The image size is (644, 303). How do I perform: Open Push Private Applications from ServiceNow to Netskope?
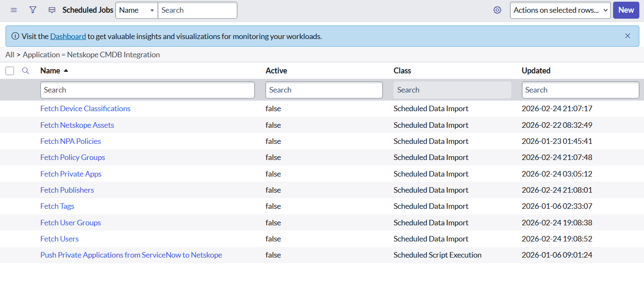pyautogui.click(x=131, y=255)
